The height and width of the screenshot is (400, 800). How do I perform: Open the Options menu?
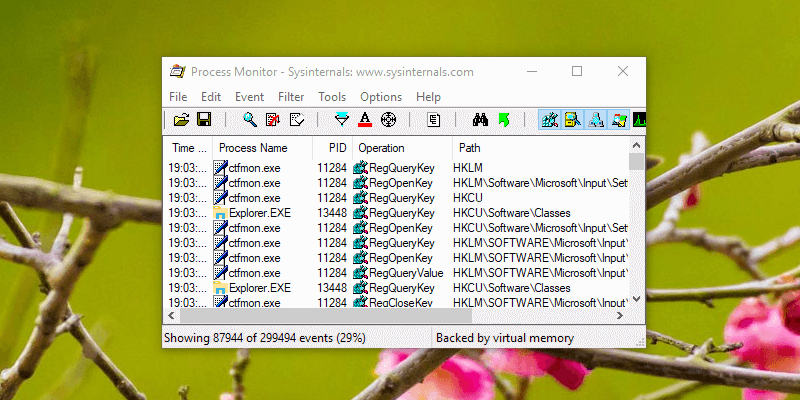pyautogui.click(x=380, y=97)
